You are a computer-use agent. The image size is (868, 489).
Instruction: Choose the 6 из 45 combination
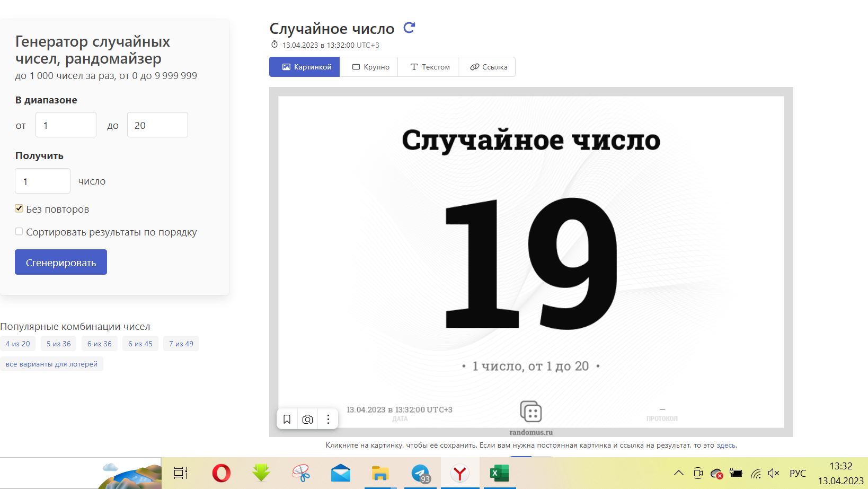click(x=140, y=344)
